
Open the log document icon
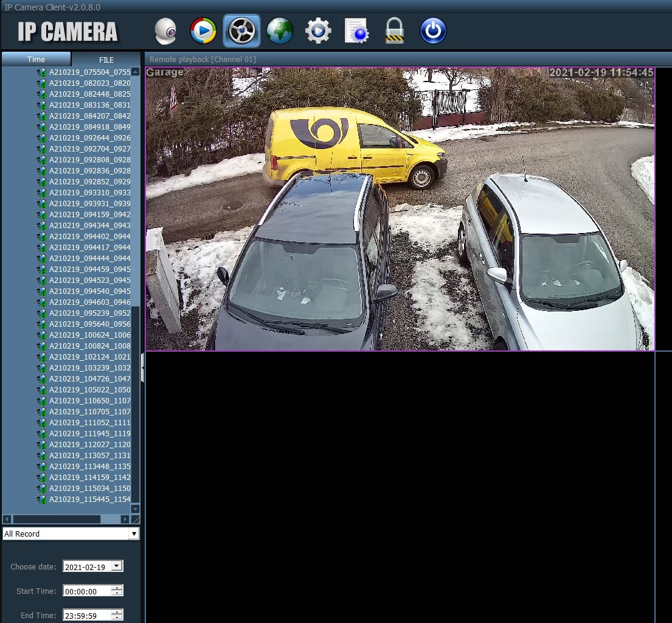356,31
